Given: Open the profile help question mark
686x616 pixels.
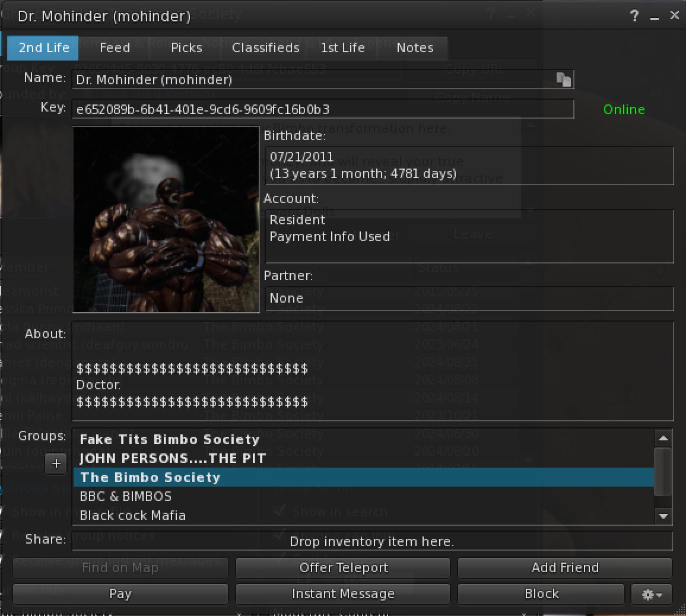Looking at the screenshot, I should pyautogui.click(x=634, y=16).
